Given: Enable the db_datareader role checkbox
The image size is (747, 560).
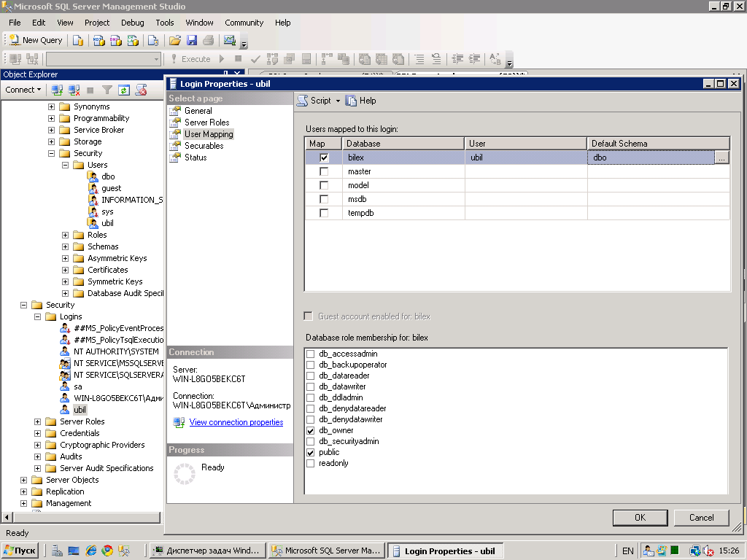Looking at the screenshot, I should tap(311, 376).
